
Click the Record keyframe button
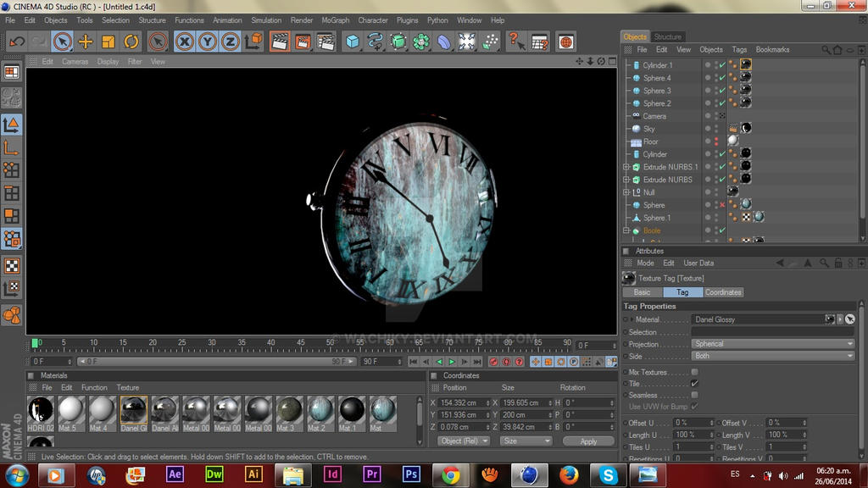tap(494, 361)
